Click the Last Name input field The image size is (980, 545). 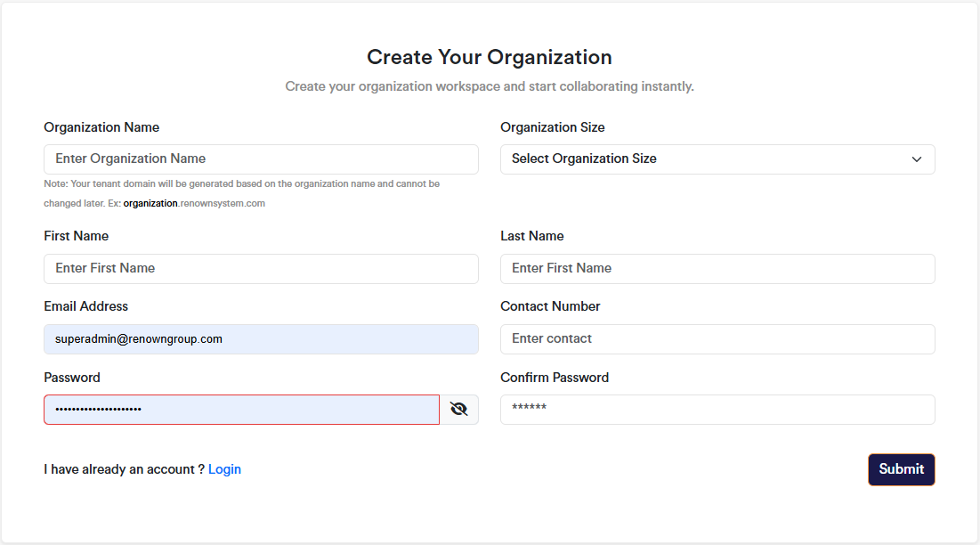click(717, 269)
